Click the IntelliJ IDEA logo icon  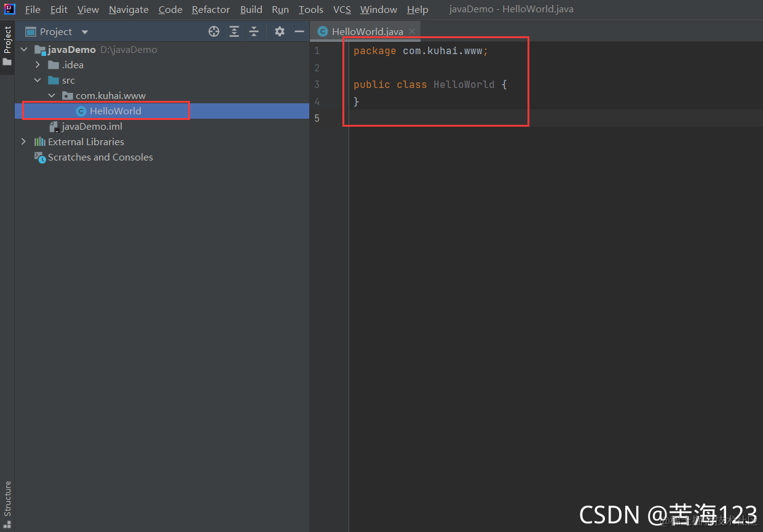(9, 9)
